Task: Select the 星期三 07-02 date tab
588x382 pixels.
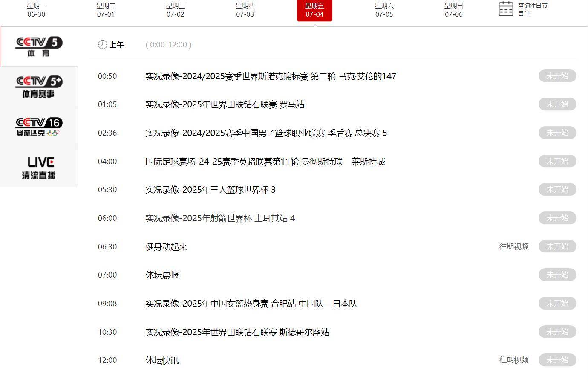Action: (176, 10)
